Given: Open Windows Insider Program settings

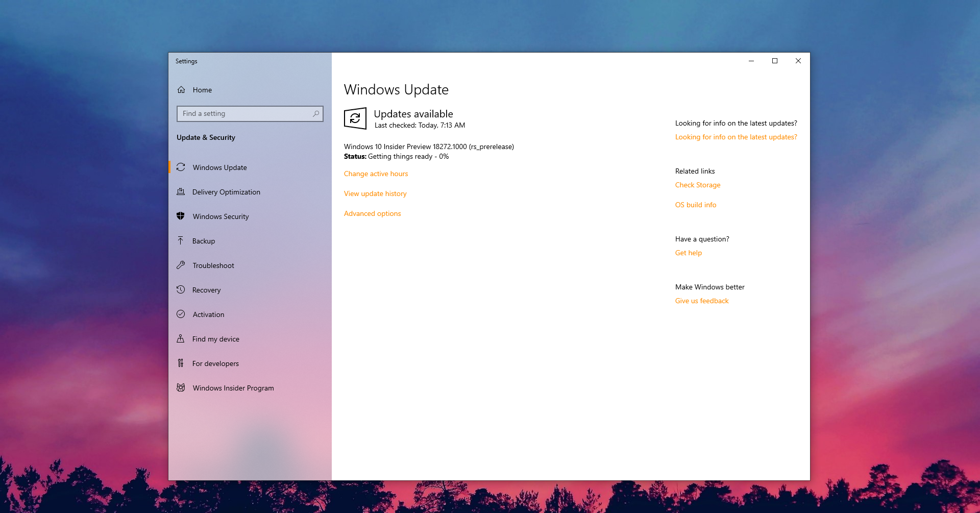Looking at the screenshot, I should (x=250, y=388).
